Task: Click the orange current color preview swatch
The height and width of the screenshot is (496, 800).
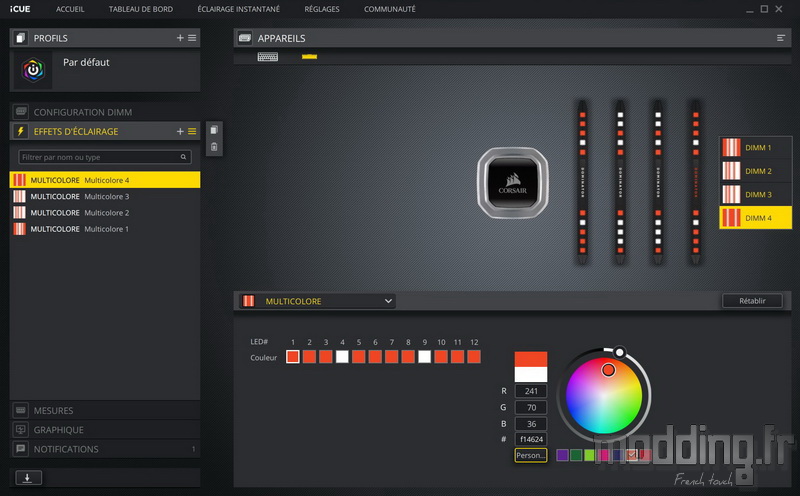Action: point(531,359)
